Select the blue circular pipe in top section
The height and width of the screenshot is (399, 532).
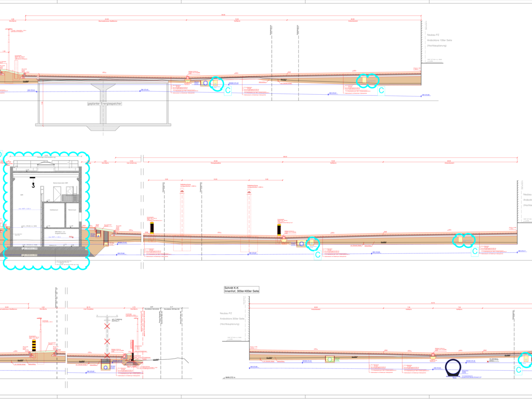(206, 83)
